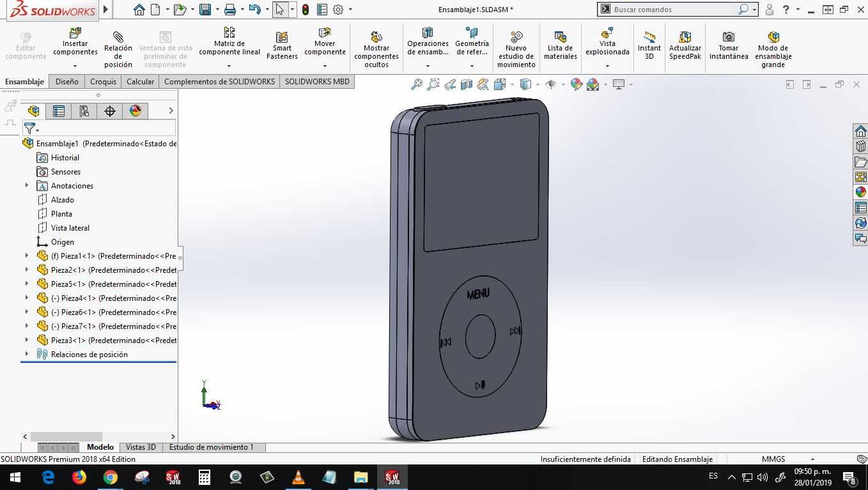Click the Undo arrow icon
This screenshot has height=490, width=868.
[x=254, y=10]
